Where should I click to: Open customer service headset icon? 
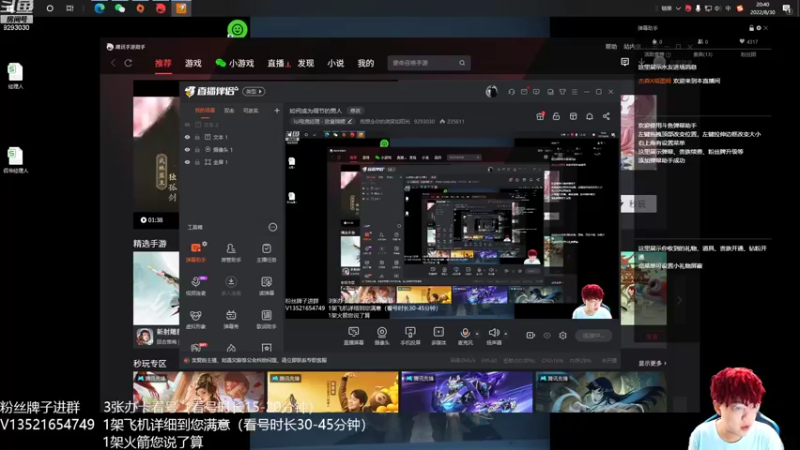(511, 92)
